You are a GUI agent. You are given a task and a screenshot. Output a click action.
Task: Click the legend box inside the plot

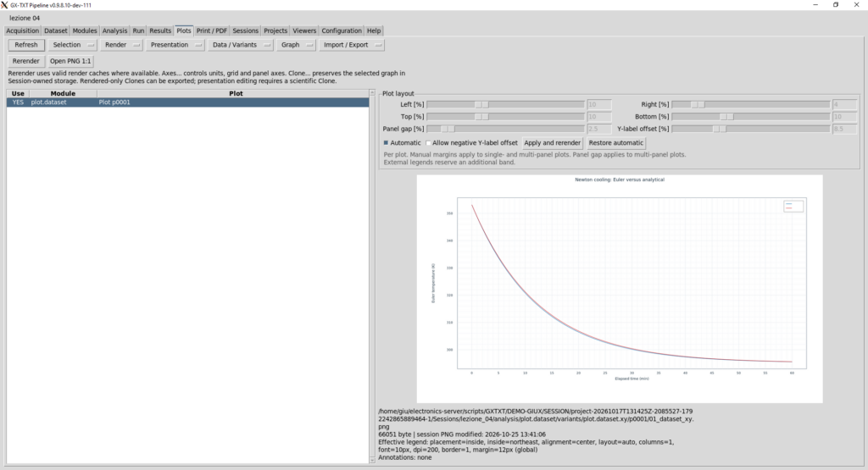click(793, 206)
